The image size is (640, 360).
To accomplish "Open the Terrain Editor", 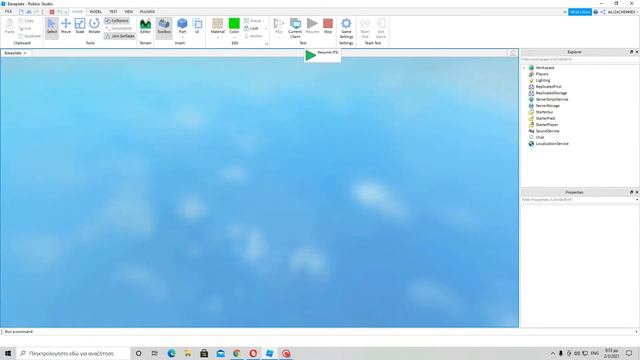I will (x=145, y=26).
